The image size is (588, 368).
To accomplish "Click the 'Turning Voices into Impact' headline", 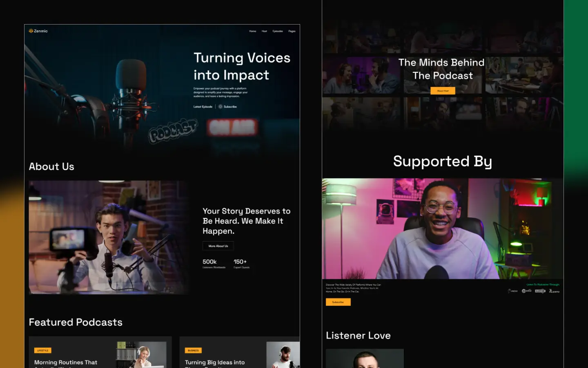I will click(x=242, y=66).
